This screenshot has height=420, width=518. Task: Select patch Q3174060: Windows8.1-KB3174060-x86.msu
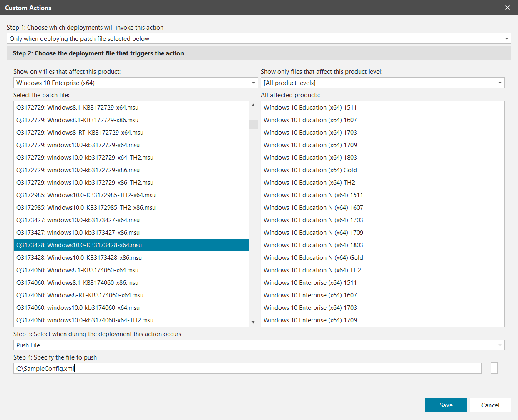pos(131,283)
